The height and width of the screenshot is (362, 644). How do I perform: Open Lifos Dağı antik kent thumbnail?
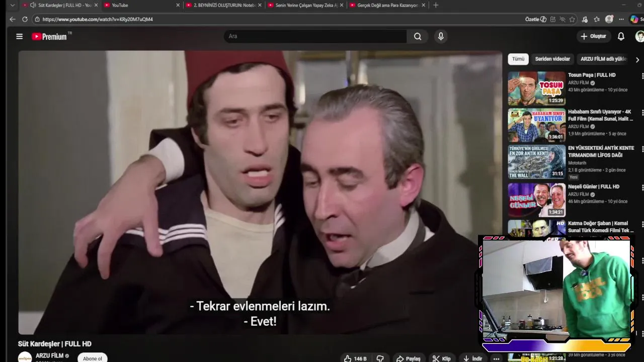pos(536,162)
